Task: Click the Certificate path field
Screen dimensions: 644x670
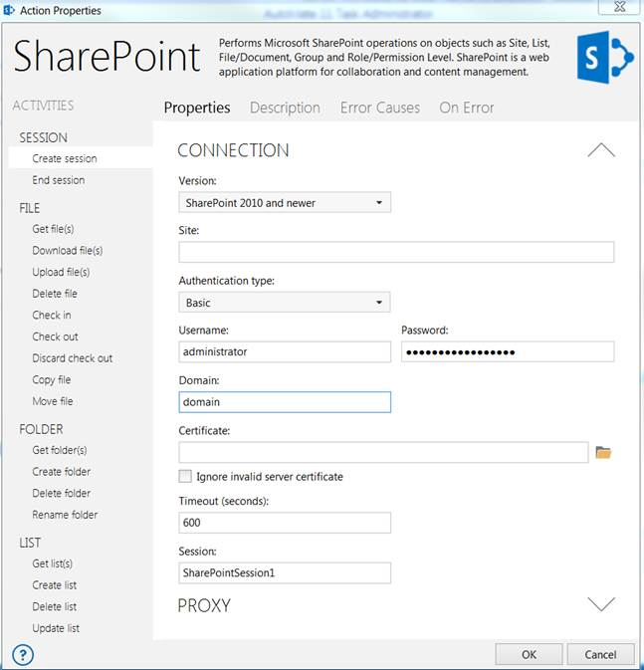Action: click(383, 452)
